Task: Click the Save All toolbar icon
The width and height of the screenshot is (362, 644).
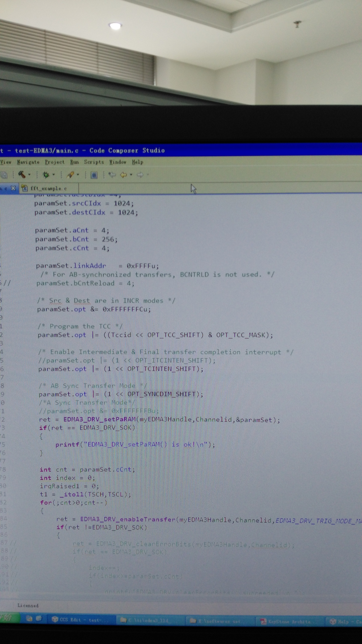Action: click(x=4, y=175)
